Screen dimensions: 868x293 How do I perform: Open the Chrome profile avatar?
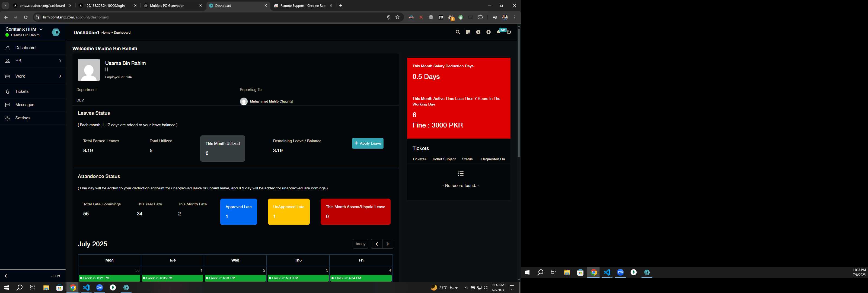(505, 17)
